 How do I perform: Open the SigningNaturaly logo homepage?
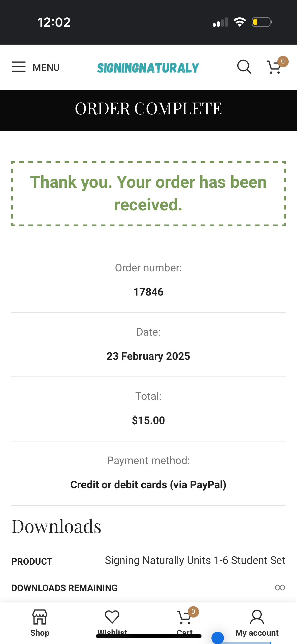click(148, 68)
